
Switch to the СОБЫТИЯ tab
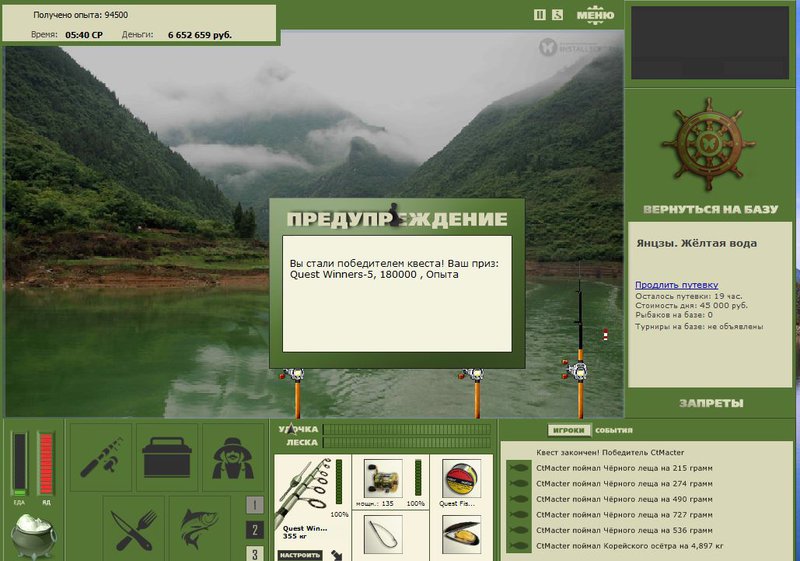614,430
